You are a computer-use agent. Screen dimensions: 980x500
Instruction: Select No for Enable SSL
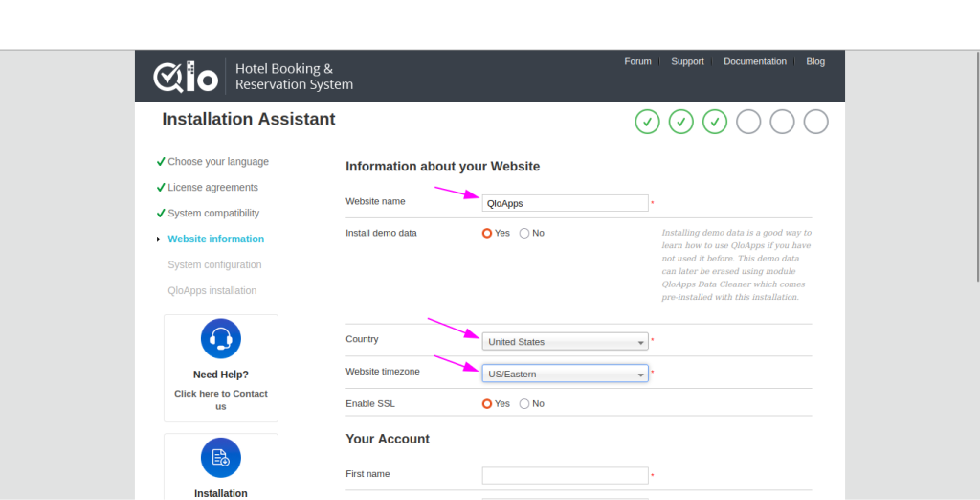point(524,403)
